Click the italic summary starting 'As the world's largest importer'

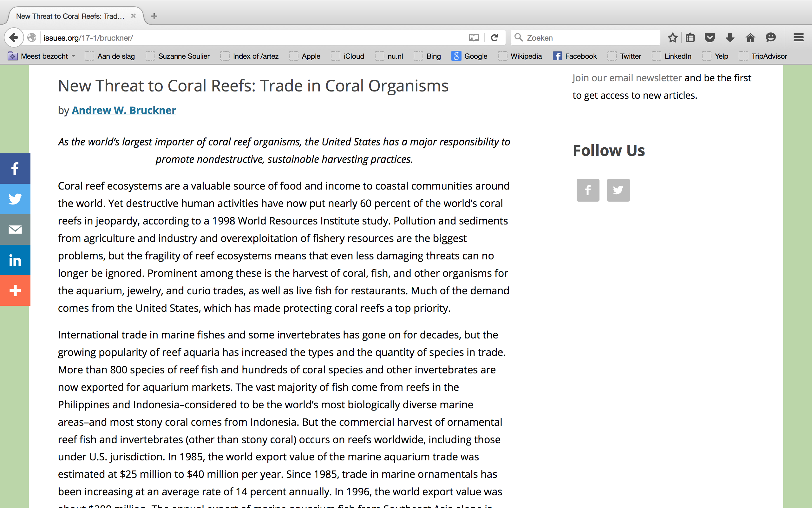pos(284,150)
